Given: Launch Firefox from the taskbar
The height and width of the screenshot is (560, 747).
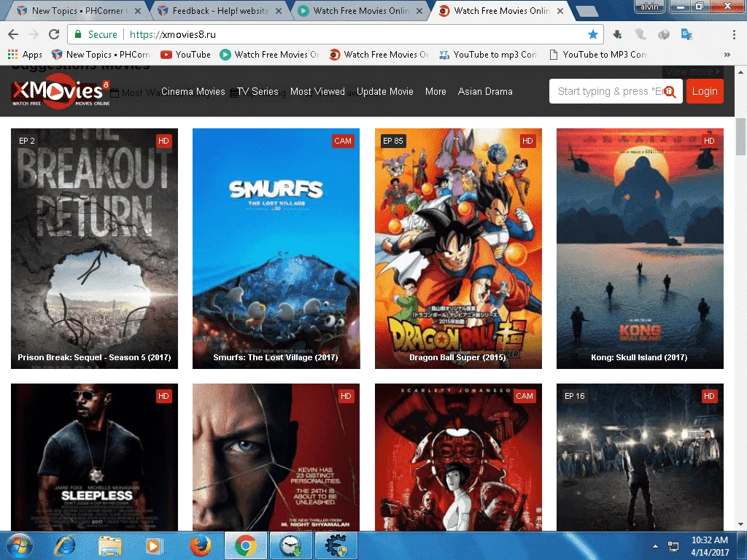Looking at the screenshot, I should [x=201, y=545].
